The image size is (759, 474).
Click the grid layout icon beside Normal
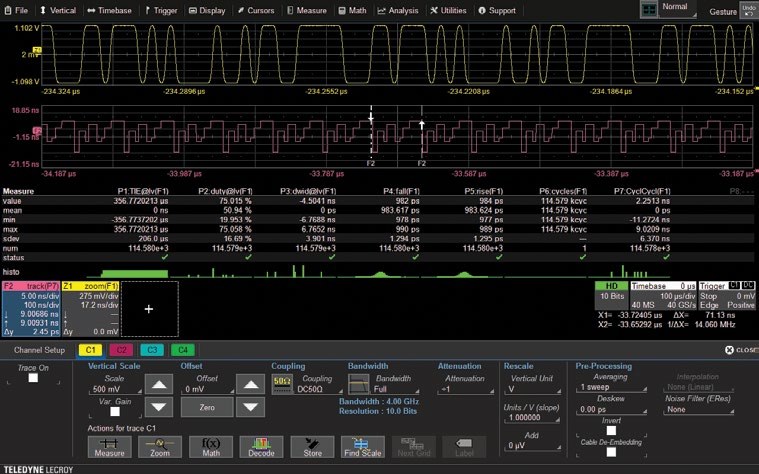649,10
